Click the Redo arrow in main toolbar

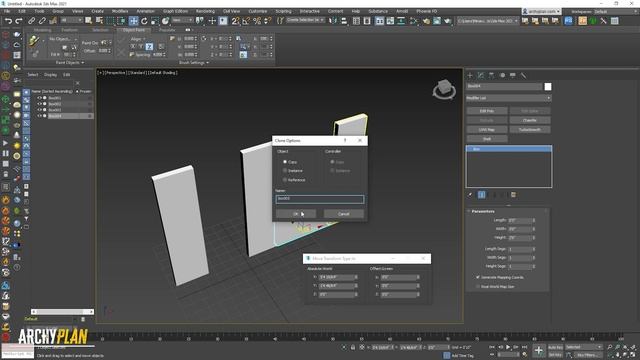(19, 21)
